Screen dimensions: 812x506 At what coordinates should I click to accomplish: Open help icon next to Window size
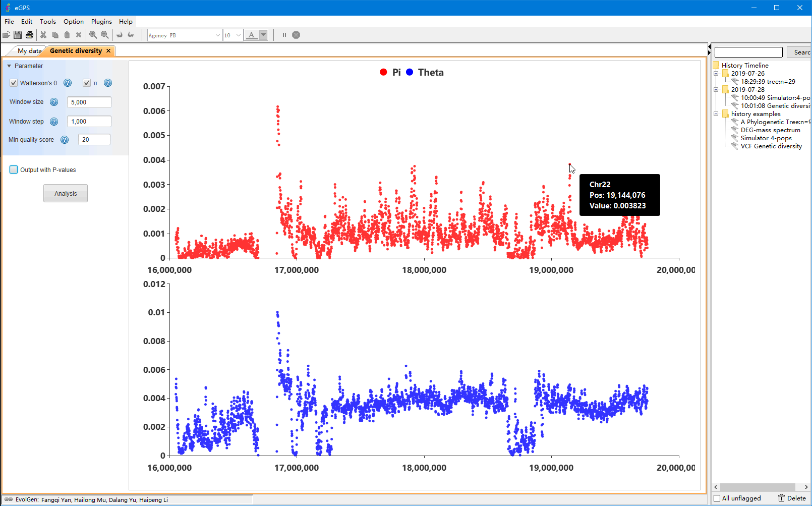tap(54, 102)
